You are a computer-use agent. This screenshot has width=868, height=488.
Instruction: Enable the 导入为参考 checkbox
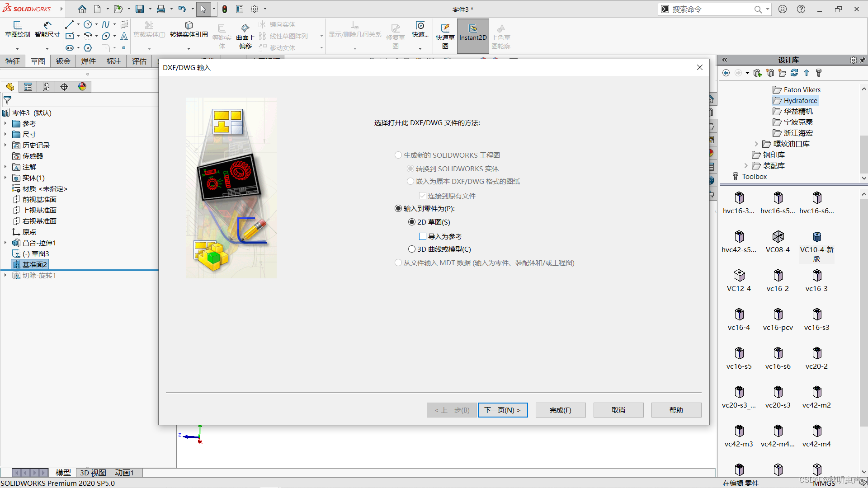(x=423, y=236)
